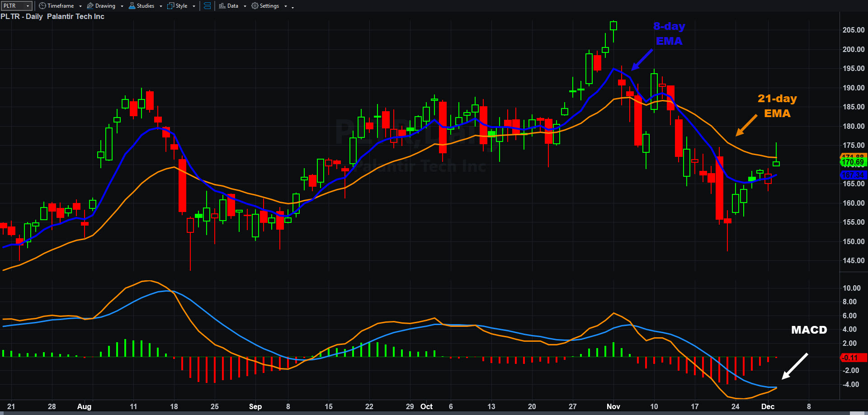The width and height of the screenshot is (868, 415).
Task: Click the Drawing pencil icon
Action: click(x=90, y=6)
